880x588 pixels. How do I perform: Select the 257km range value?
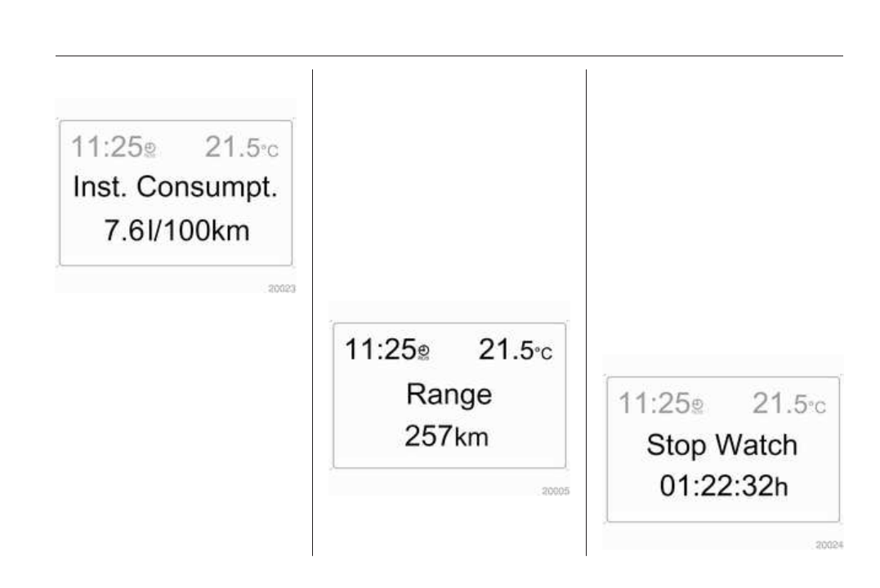tap(447, 435)
